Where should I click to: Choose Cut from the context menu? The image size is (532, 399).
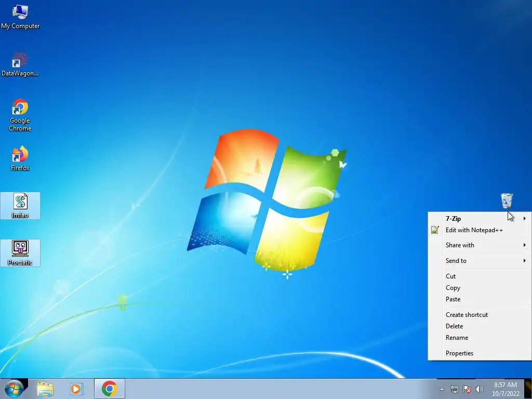pos(480,276)
